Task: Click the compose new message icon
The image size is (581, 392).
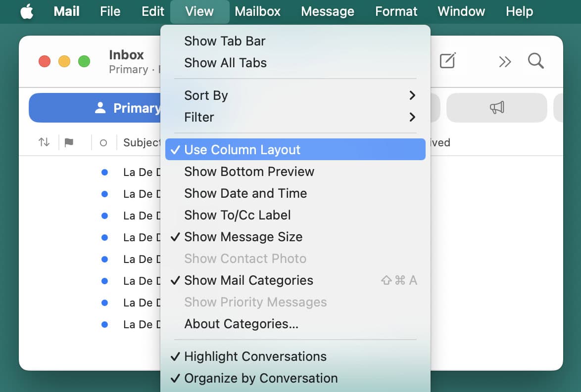Action: pyautogui.click(x=447, y=61)
